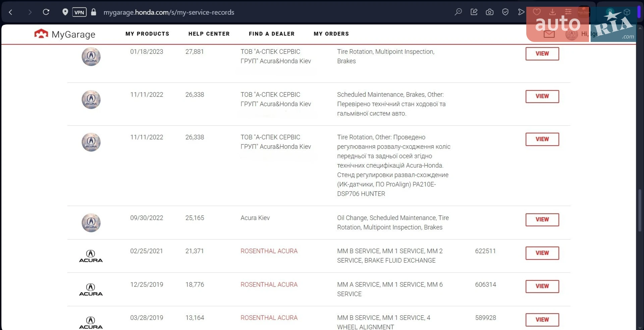Screen dimensions: 644x330
Task: Open the MY PRODUCTS menu
Action: 147,34
